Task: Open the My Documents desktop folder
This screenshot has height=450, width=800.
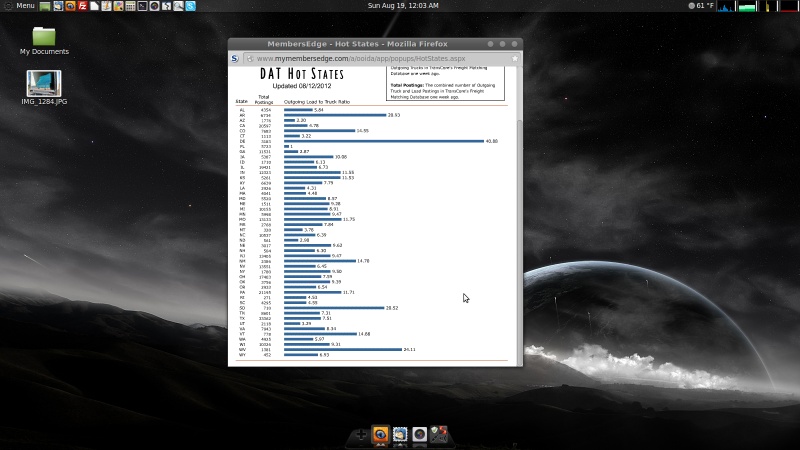Action: [44, 40]
